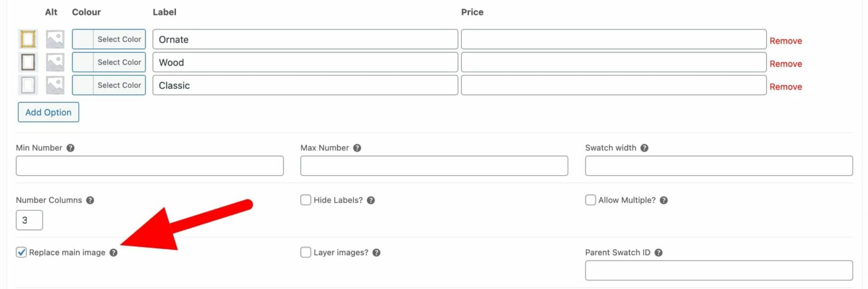Open help icon beside Min Number
868x289 pixels.
point(71,148)
